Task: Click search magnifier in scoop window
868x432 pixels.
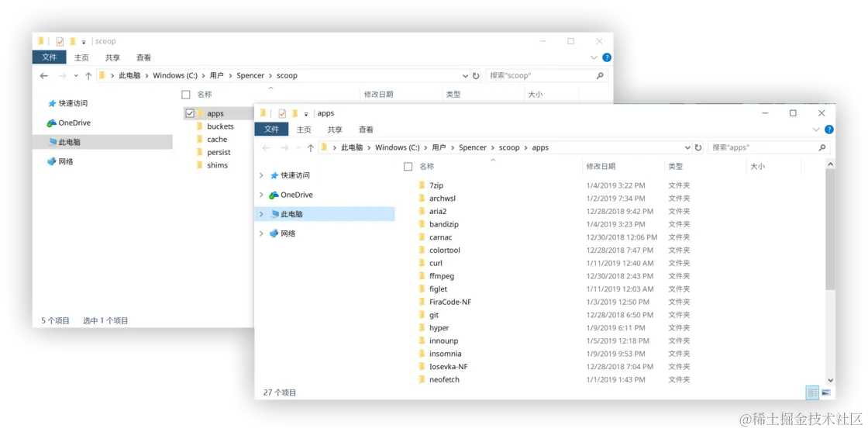Action: click(600, 75)
